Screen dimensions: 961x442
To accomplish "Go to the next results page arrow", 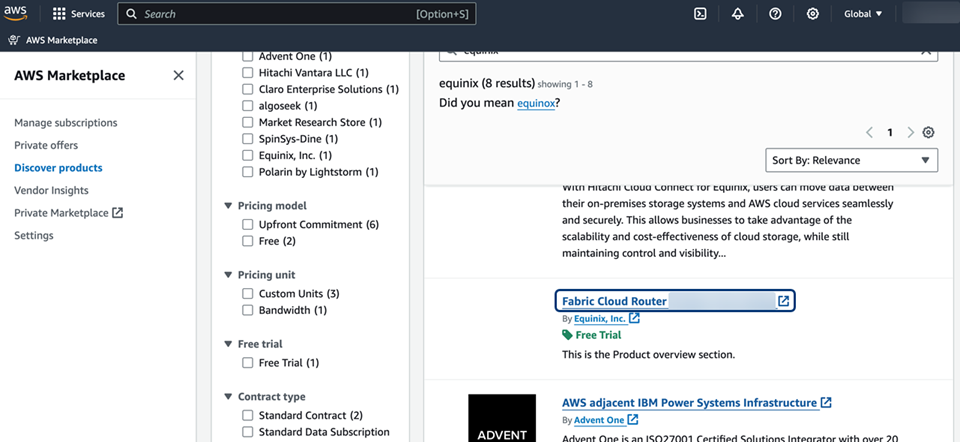I will pos(910,132).
